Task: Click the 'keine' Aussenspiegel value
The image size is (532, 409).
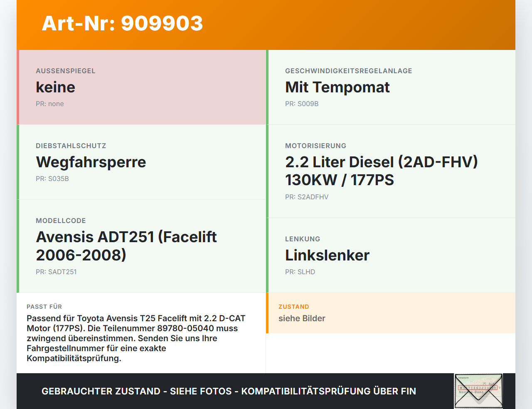Action: 55,87
